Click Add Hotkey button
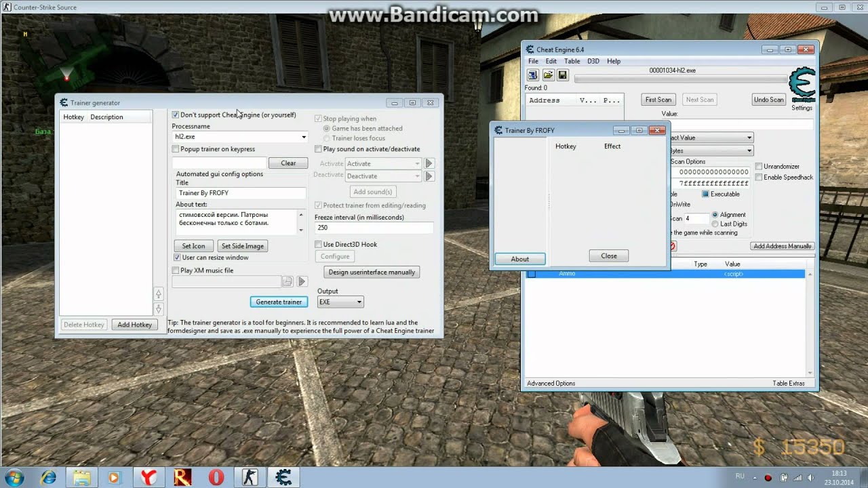This screenshot has width=868, height=488. pos(135,325)
